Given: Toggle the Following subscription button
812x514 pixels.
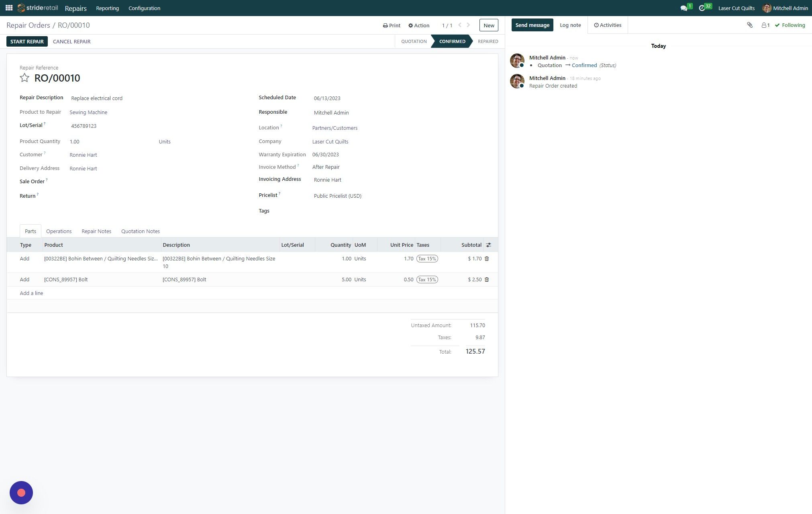Looking at the screenshot, I should (x=790, y=25).
